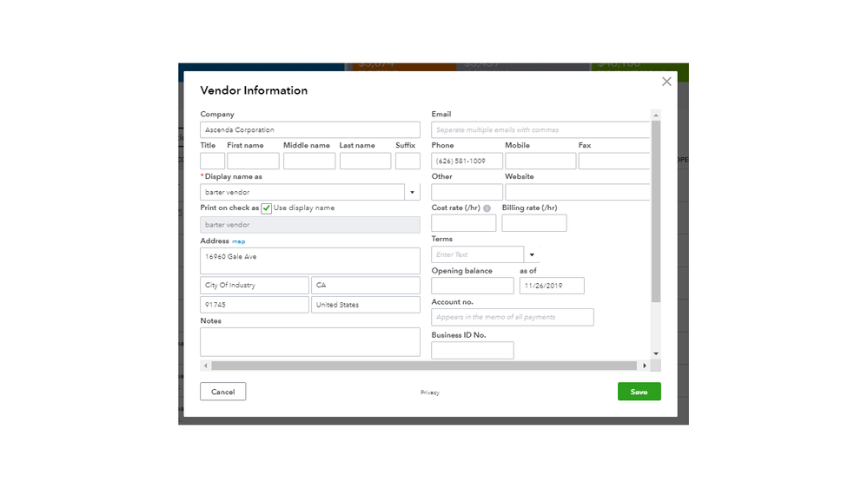This screenshot has width=868, height=488.
Task: Click the vertical scrollbar thumb
Action: click(x=656, y=211)
